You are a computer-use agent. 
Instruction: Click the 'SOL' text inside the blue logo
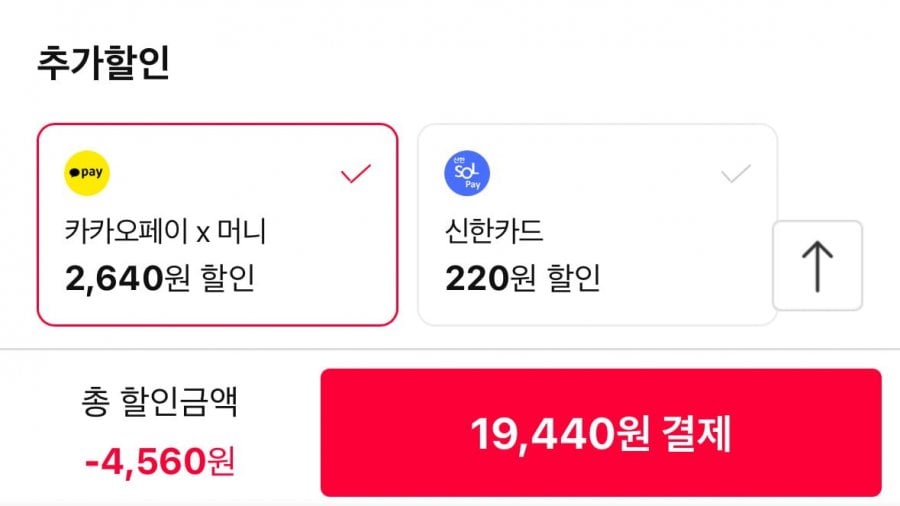[x=467, y=171]
